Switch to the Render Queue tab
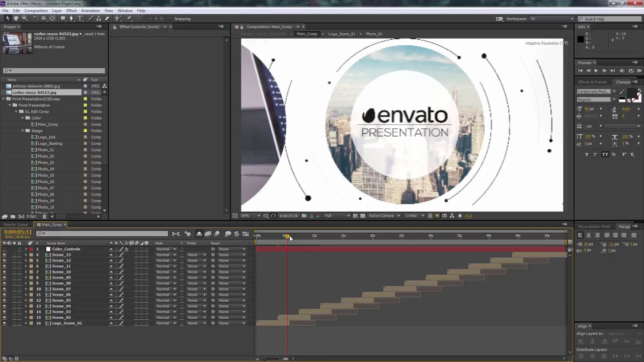 point(16,225)
